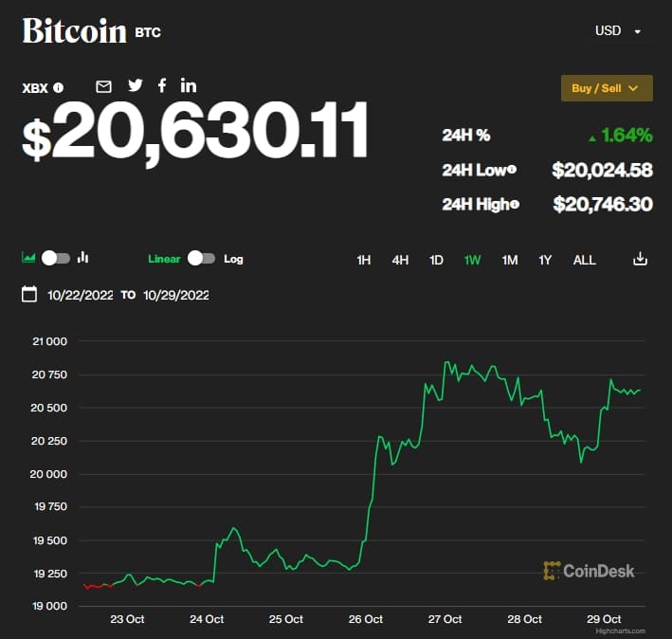Share via the email envelope icon
This screenshot has height=639, width=672.
[x=103, y=87]
